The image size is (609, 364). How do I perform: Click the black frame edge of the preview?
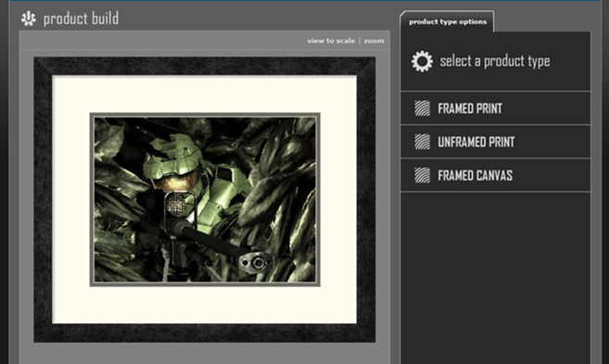204,66
